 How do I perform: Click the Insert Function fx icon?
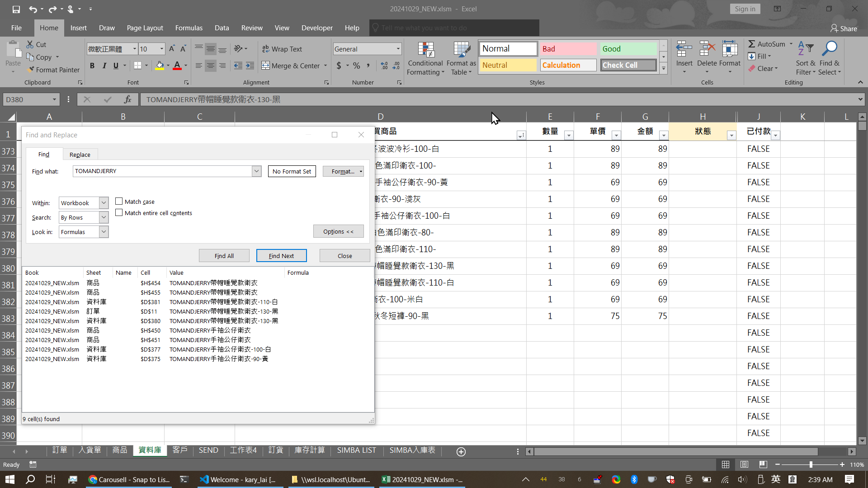pos(128,99)
